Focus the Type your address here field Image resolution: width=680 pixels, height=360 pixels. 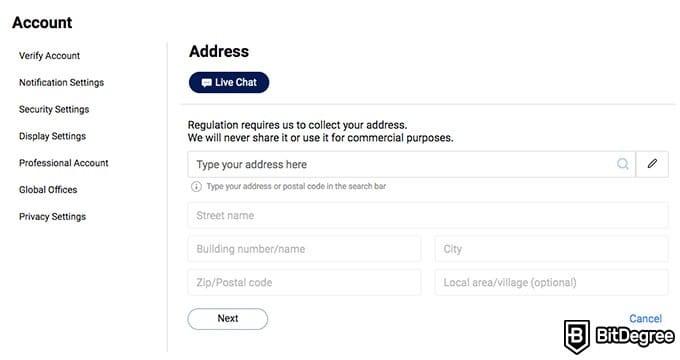pyautogui.click(x=412, y=164)
